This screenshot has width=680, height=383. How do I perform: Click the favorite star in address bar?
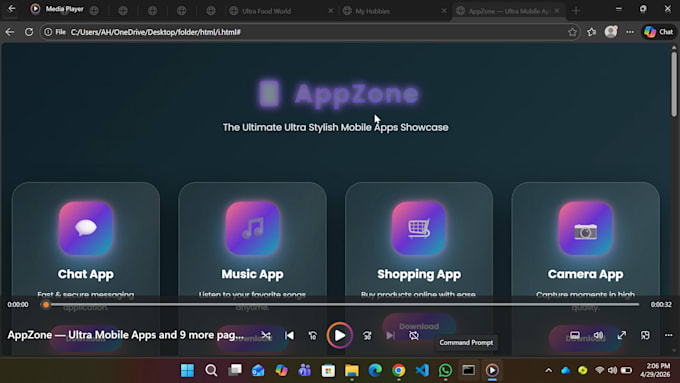click(572, 32)
